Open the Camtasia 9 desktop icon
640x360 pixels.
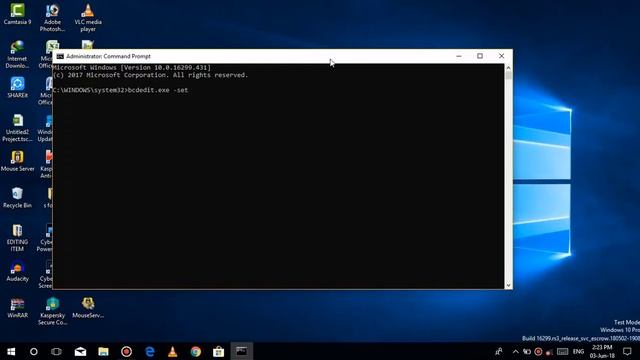pyautogui.click(x=17, y=14)
